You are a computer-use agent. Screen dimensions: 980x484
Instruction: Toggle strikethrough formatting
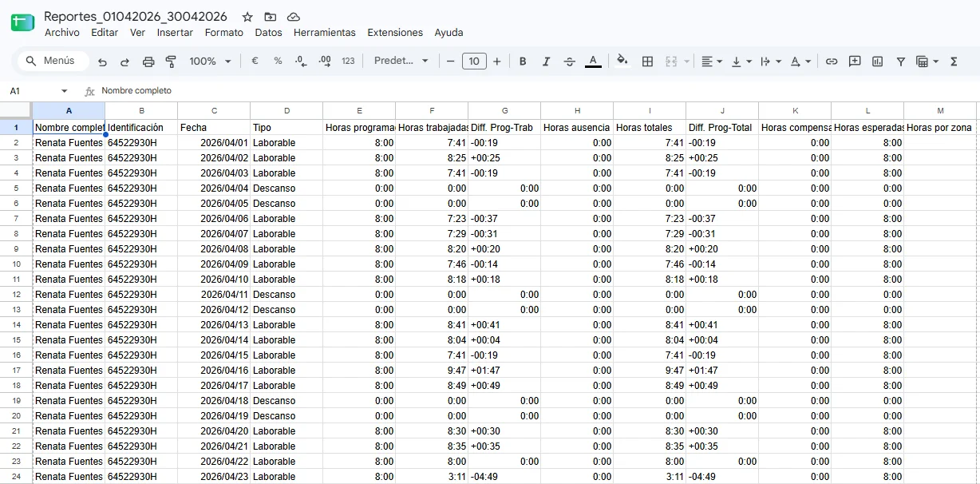569,61
